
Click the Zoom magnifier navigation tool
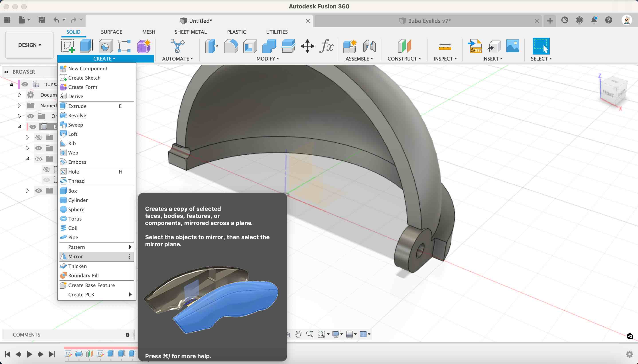(310, 334)
